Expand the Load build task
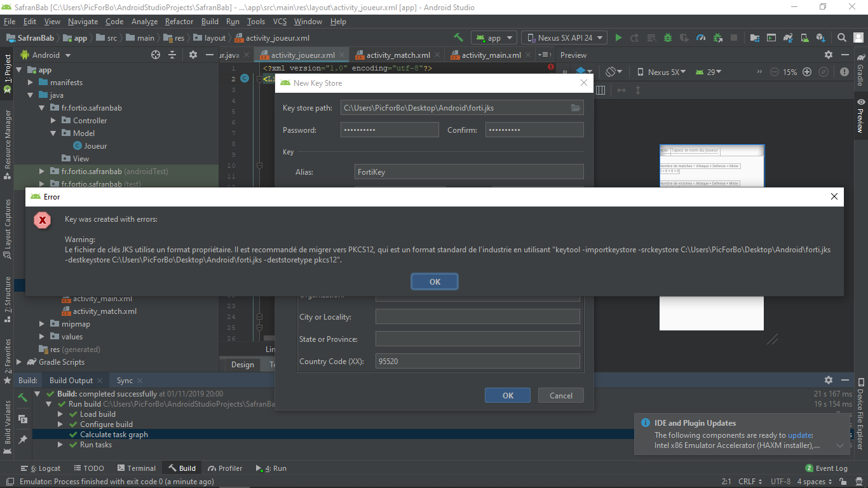The height and width of the screenshot is (488, 868). click(61, 414)
